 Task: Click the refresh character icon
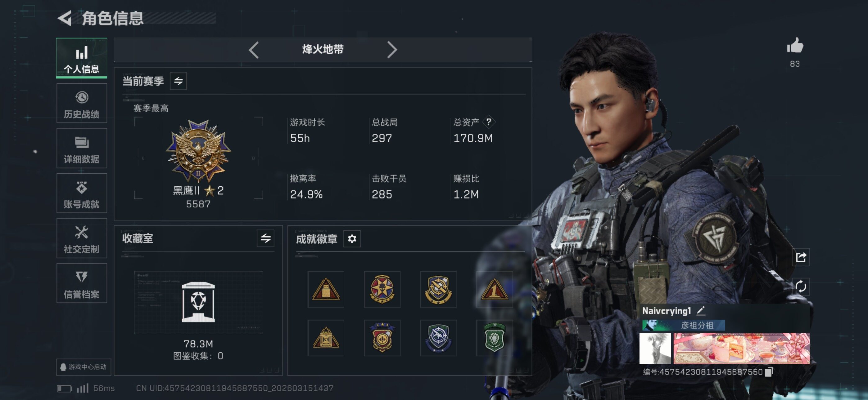(801, 287)
